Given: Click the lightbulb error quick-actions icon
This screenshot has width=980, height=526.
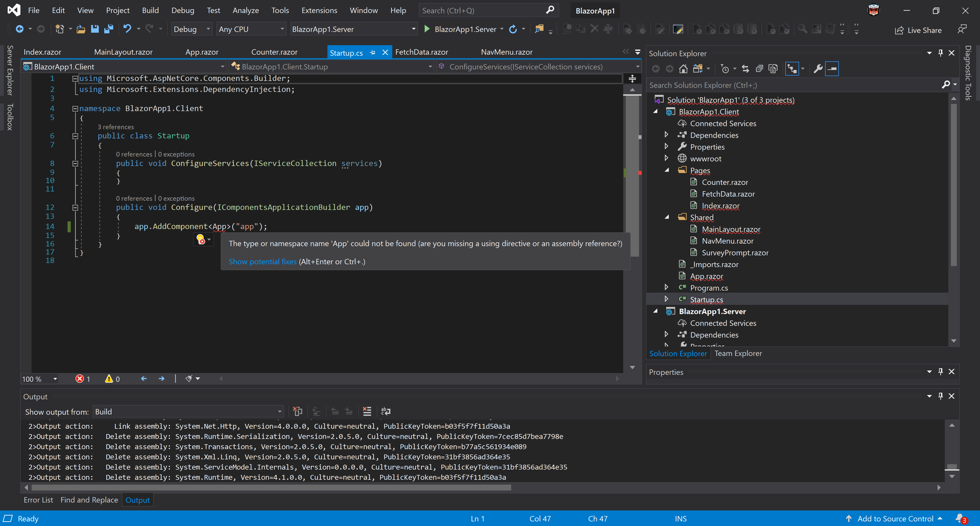Looking at the screenshot, I should 201,239.
